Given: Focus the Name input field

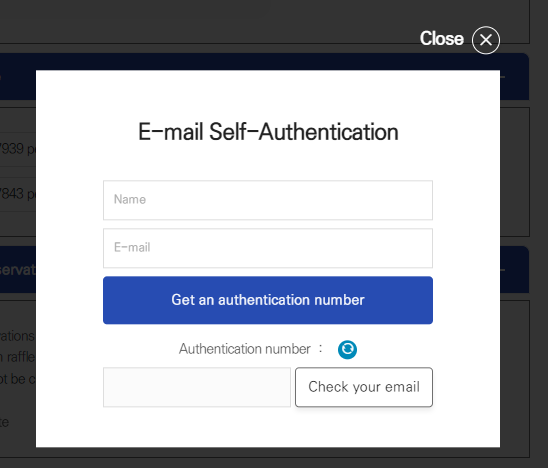Looking at the screenshot, I should coord(268,200).
